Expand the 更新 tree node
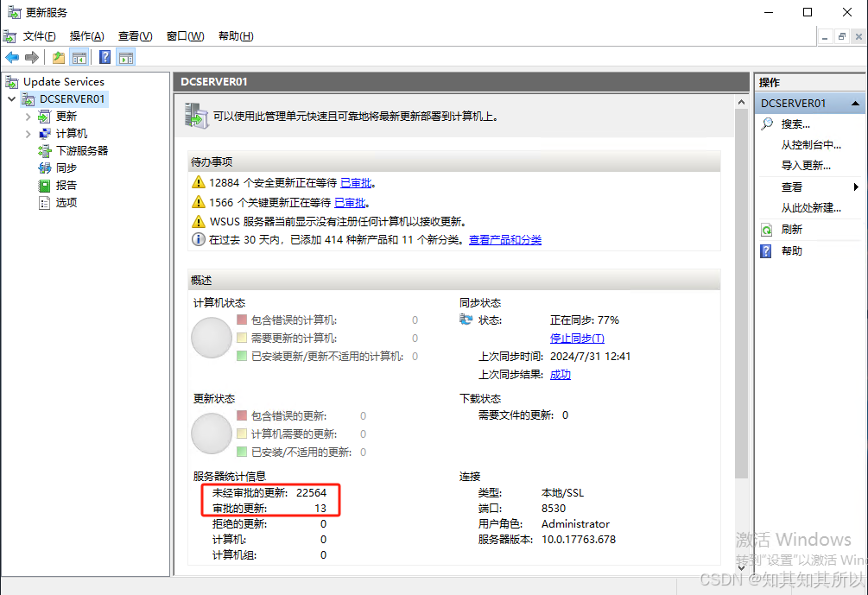This screenshot has width=868, height=595. (x=28, y=117)
